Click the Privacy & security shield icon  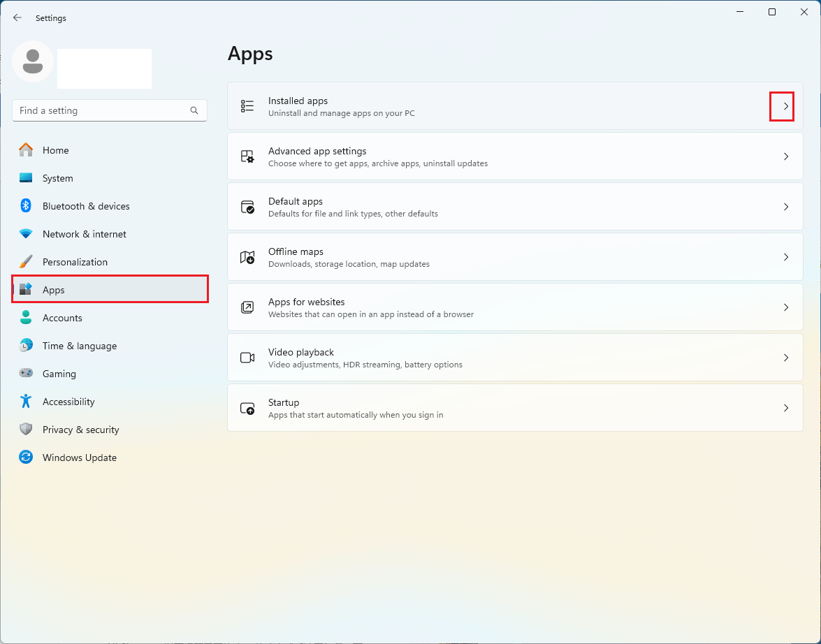(x=26, y=429)
